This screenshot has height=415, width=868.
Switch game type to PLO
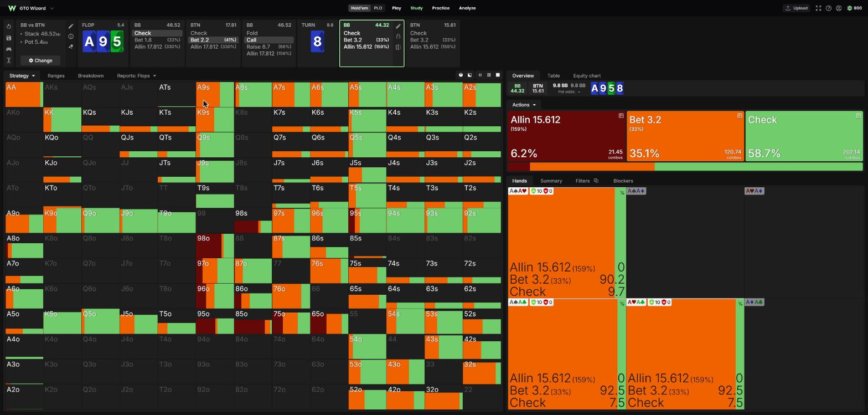378,8
